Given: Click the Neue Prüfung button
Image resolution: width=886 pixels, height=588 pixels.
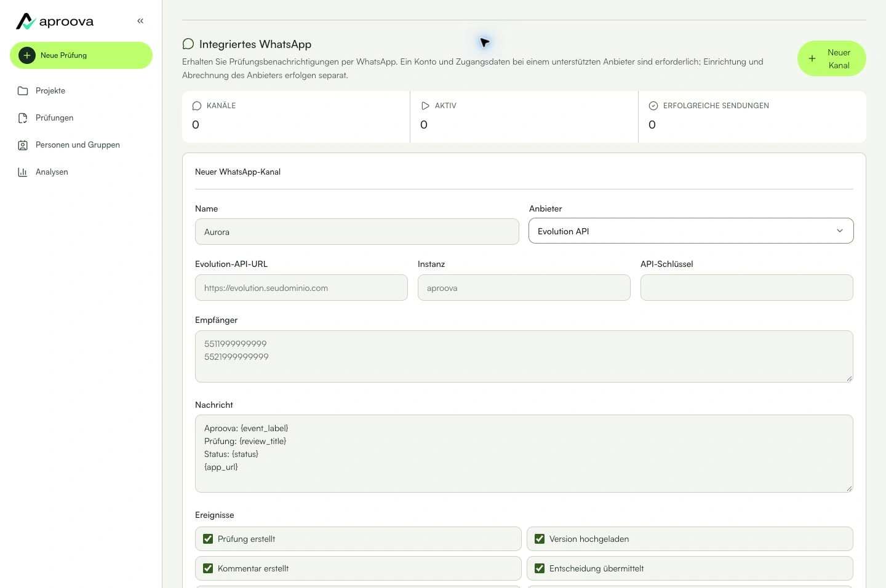Looking at the screenshot, I should 81,55.
